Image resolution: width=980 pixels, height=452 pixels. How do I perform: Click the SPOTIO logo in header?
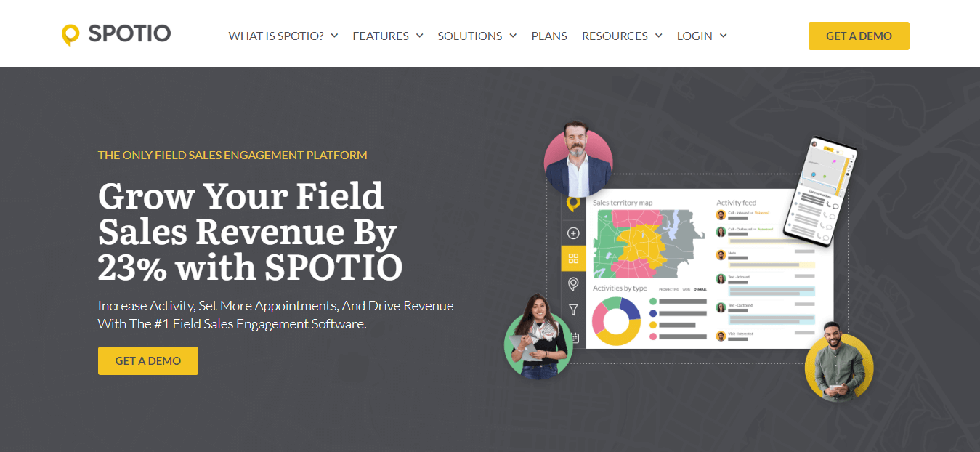pos(116,34)
